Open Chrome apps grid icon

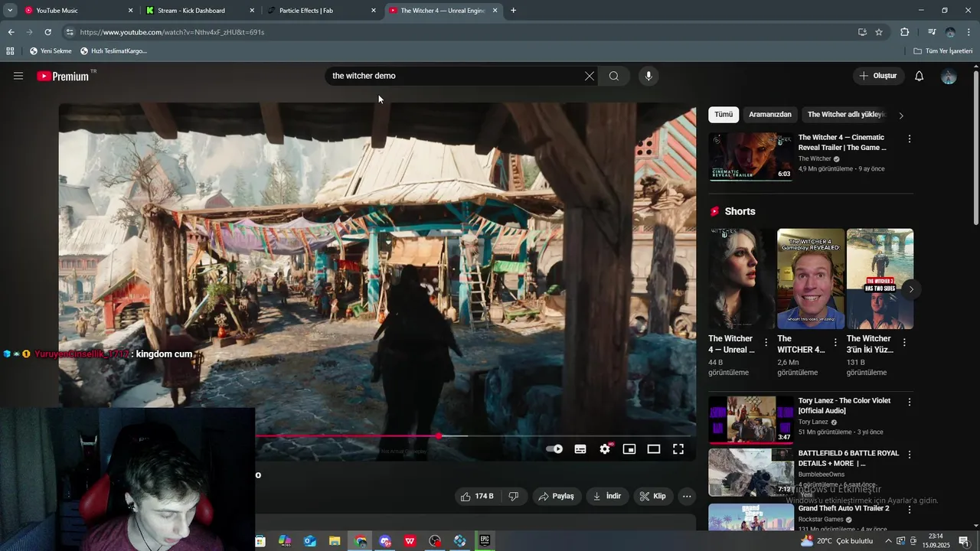click(10, 51)
